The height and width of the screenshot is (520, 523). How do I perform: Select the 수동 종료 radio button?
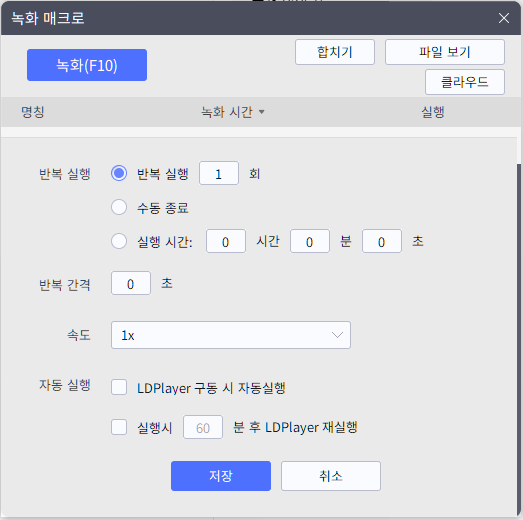(119, 207)
